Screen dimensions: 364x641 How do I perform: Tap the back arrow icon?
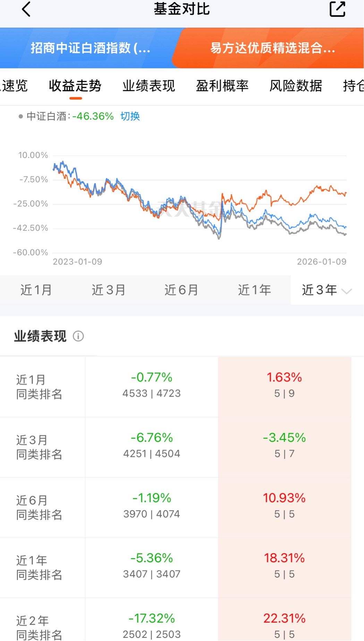point(26,9)
